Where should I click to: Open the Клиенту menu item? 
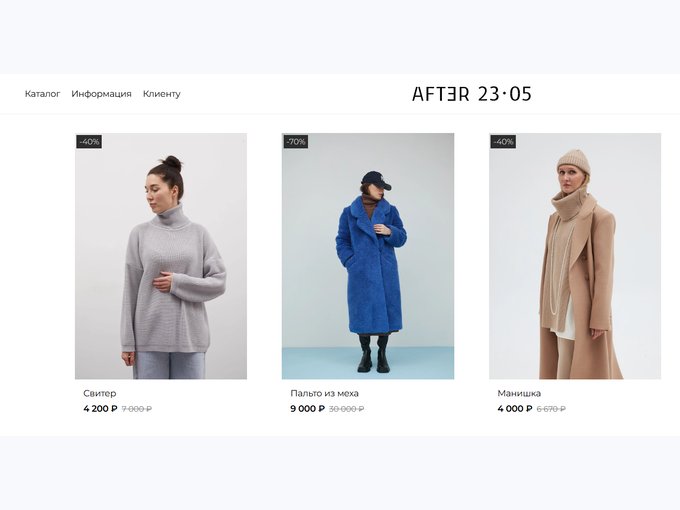[x=162, y=94]
